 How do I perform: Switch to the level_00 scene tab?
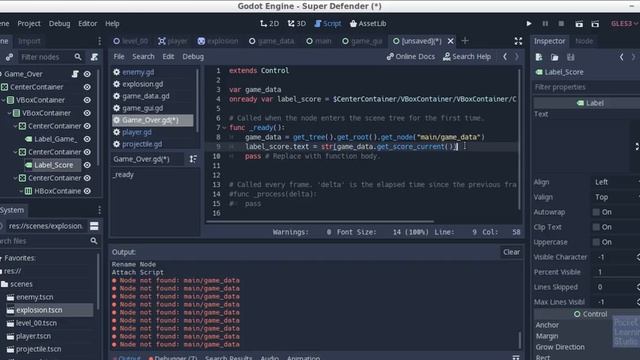[x=131, y=41]
